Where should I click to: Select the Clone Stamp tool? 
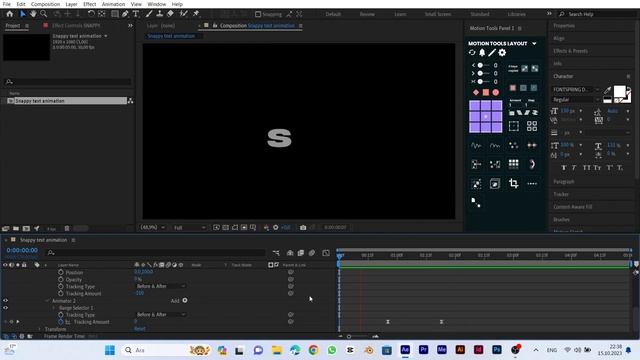coord(160,14)
